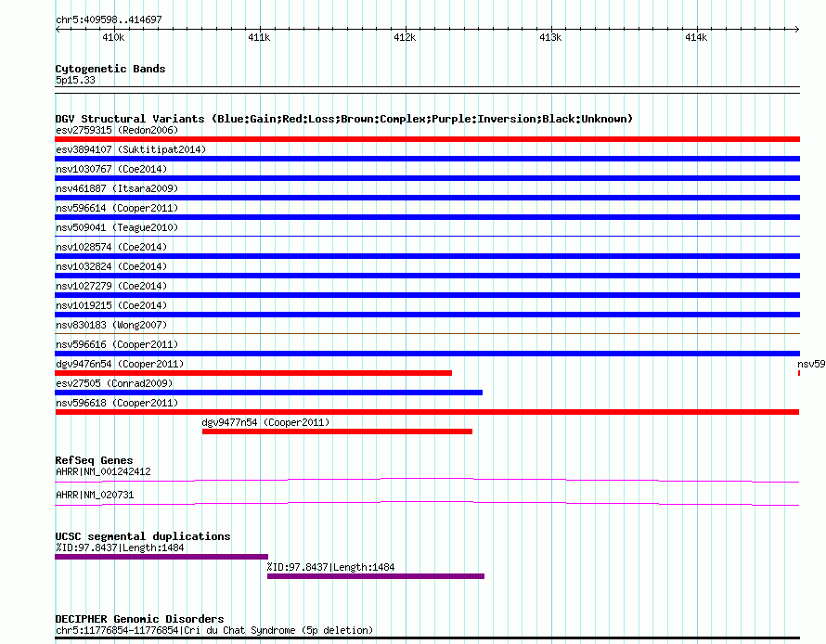Open the nsv461887 (Itsara2009) variant
This screenshot has height=644, width=826.
(x=117, y=188)
